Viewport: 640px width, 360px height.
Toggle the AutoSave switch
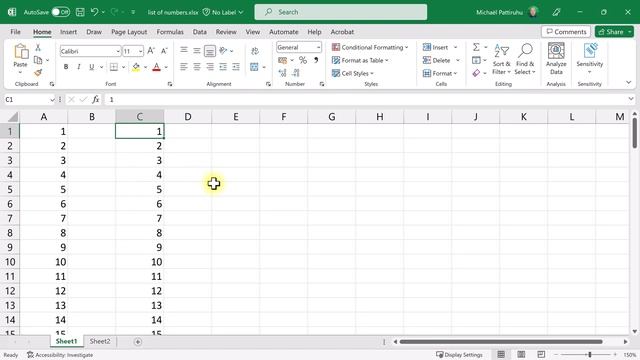[60, 12]
